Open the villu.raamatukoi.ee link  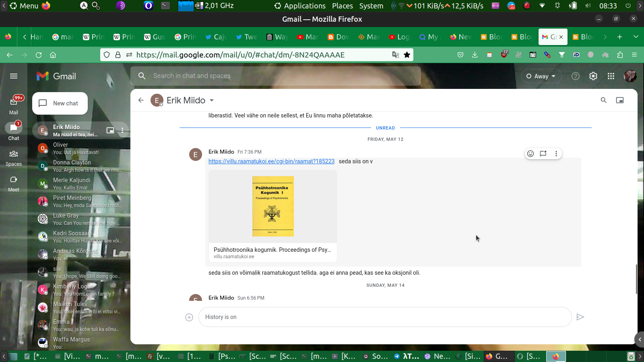pyautogui.click(x=271, y=161)
